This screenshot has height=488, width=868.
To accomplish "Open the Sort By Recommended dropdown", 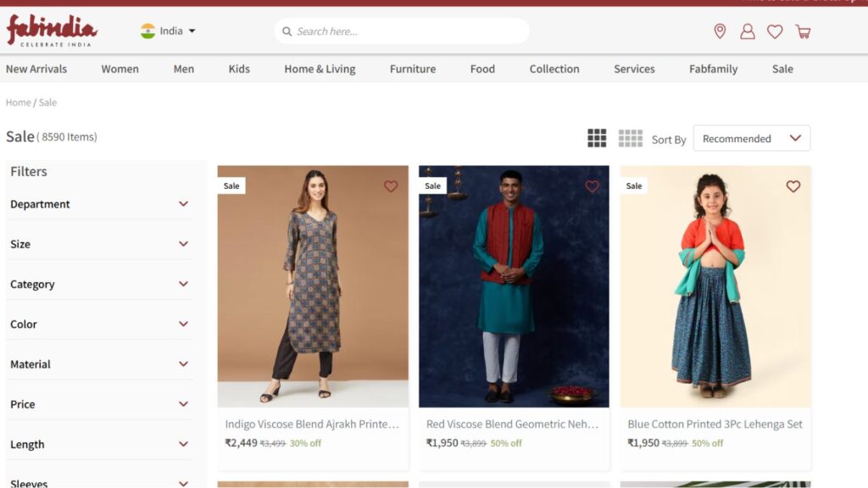I will (x=751, y=138).
